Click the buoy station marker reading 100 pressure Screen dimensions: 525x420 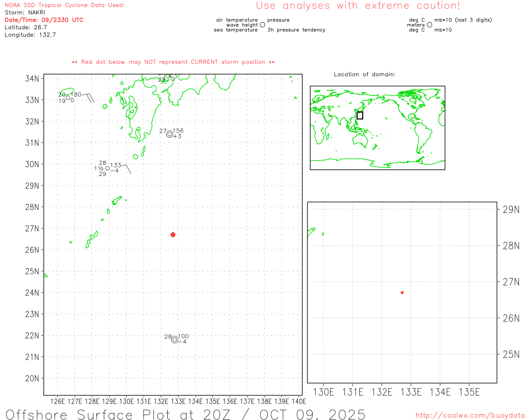175,340
